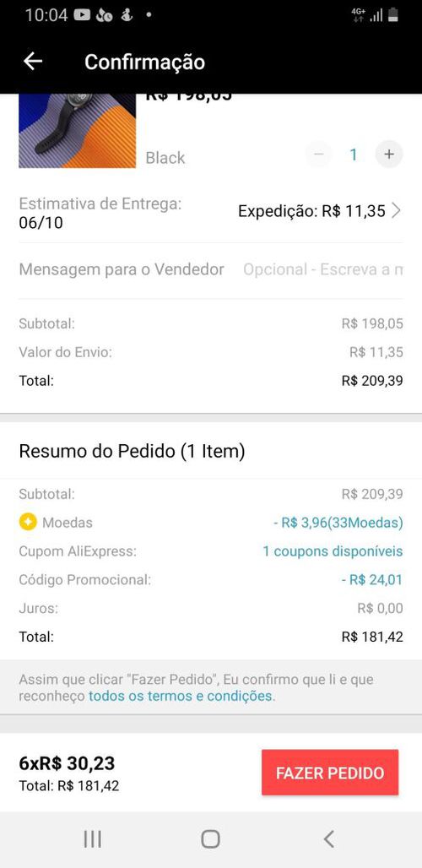Tap the back arrow in Confirmação header
Image resolution: width=422 pixels, height=868 pixels.
pyautogui.click(x=33, y=62)
